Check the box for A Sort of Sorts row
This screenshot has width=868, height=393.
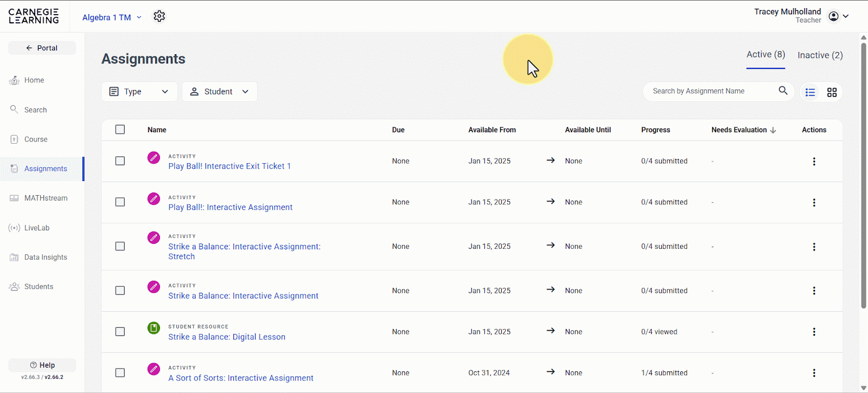120,373
